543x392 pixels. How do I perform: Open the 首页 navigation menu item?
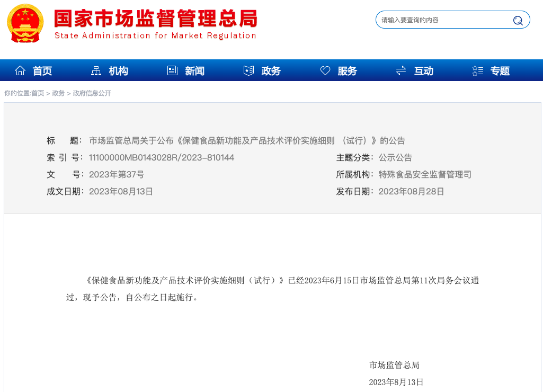pos(42,71)
